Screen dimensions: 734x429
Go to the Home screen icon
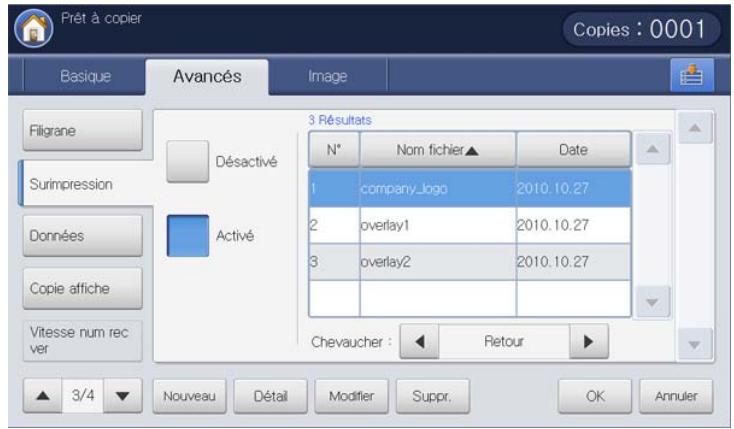tap(34, 28)
